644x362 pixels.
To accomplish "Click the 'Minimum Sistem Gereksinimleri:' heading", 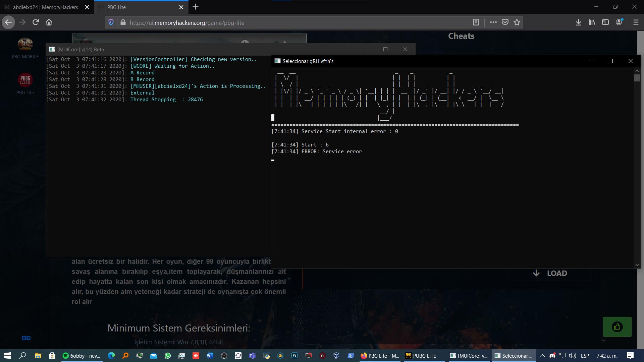I will [x=179, y=328].
